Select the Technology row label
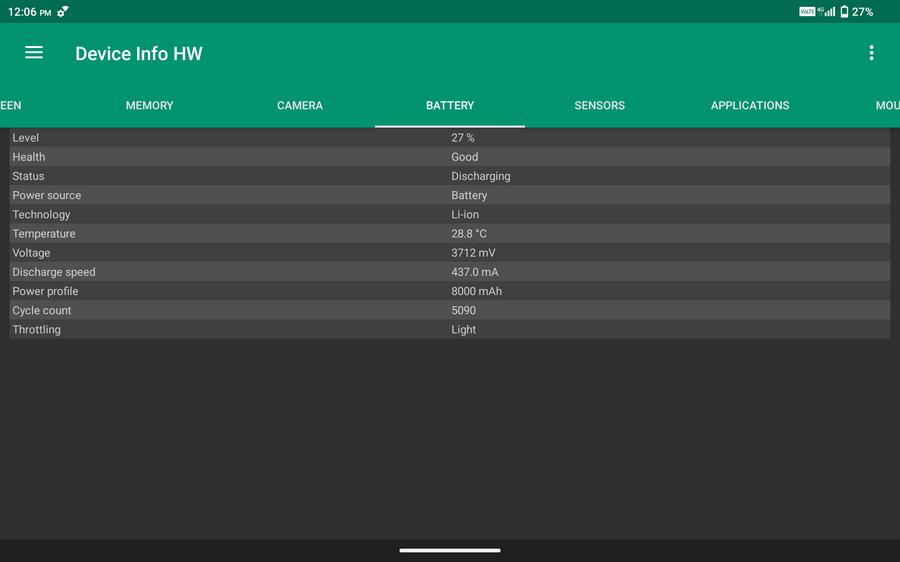The width and height of the screenshot is (900, 562). (41, 215)
